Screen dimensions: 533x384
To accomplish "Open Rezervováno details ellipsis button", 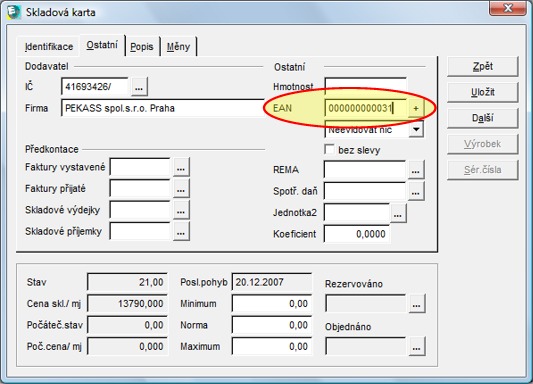I will (x=417, y=303).
